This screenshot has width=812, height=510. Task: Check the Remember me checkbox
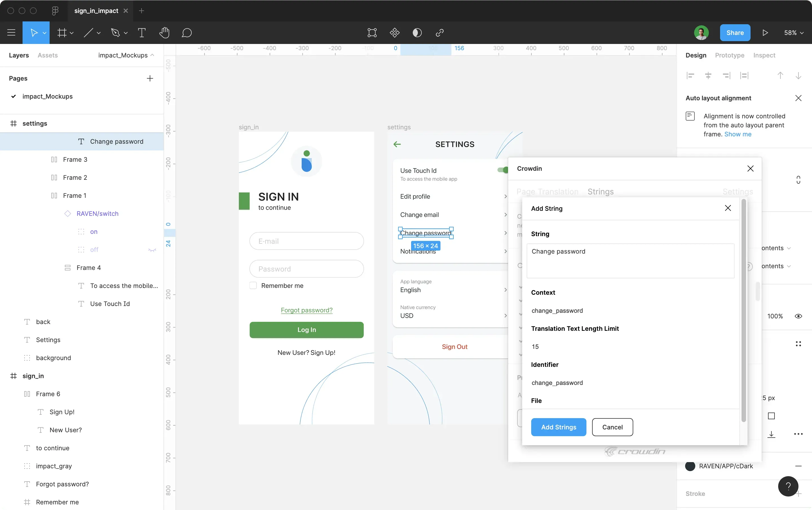253,285
